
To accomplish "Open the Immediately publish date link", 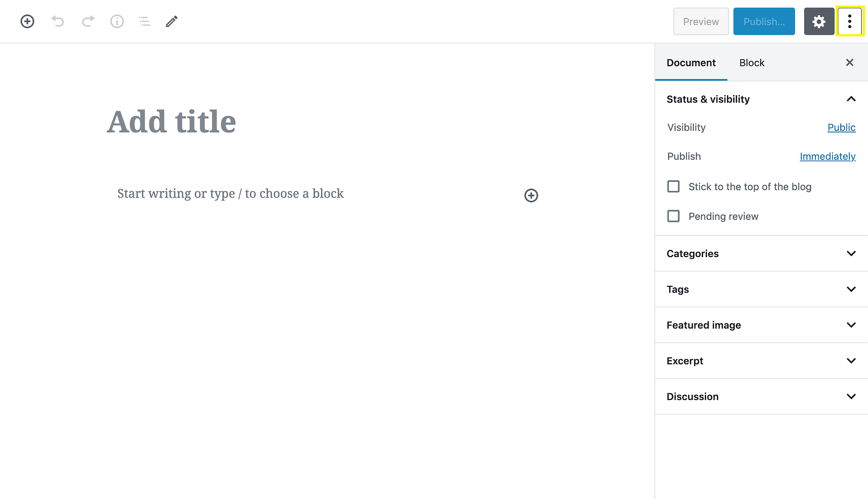I will [x=827, y=156].
